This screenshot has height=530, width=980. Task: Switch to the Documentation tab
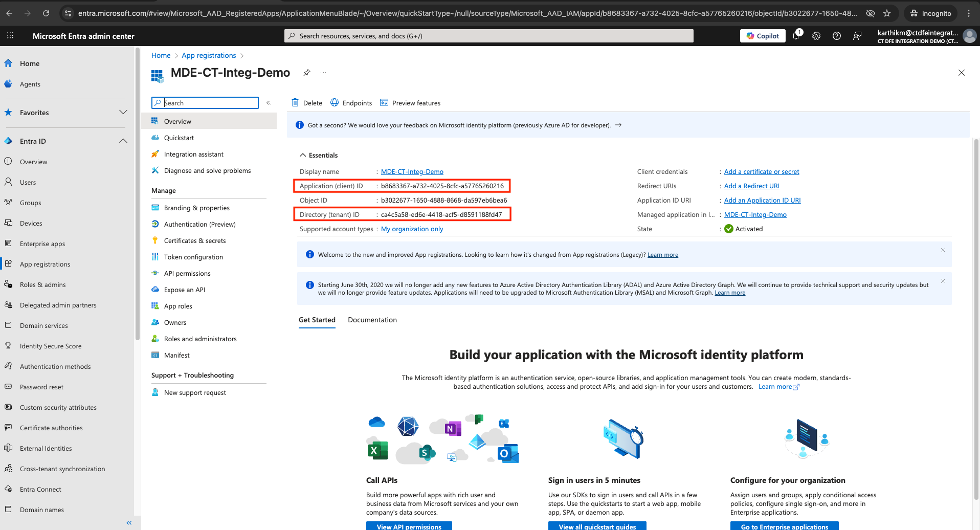[x=372, y=320]
